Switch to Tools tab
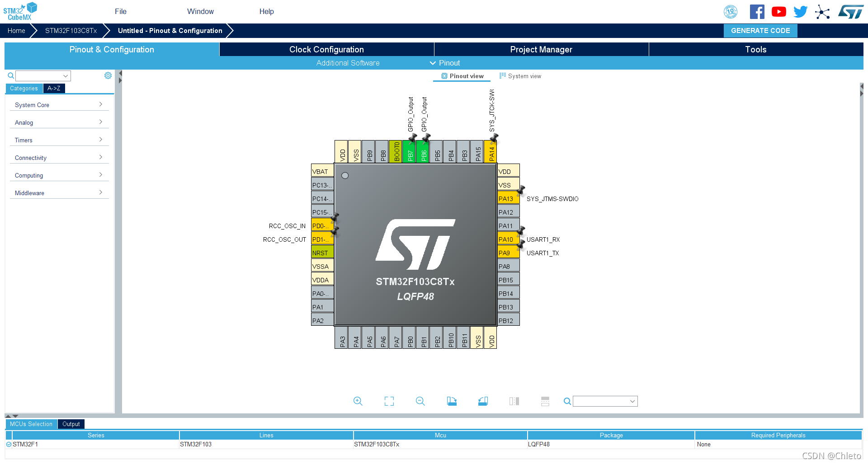868x464 pixels. (x=756, y=49)
